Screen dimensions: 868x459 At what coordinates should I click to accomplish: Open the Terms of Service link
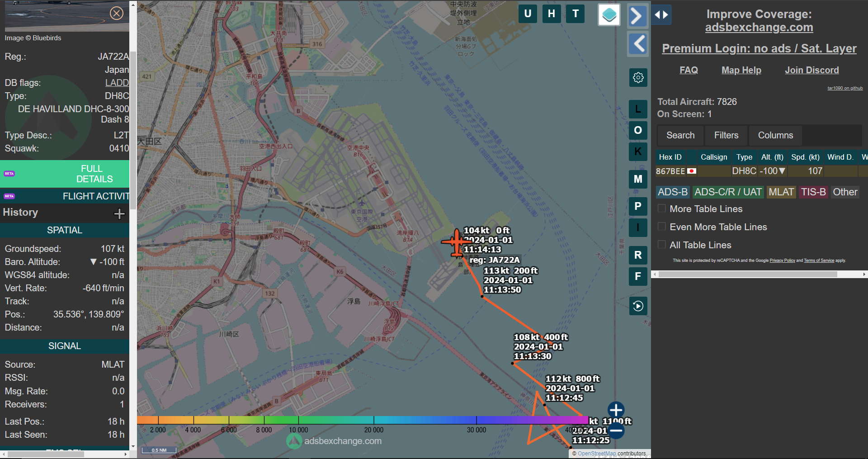pos(819,260)
